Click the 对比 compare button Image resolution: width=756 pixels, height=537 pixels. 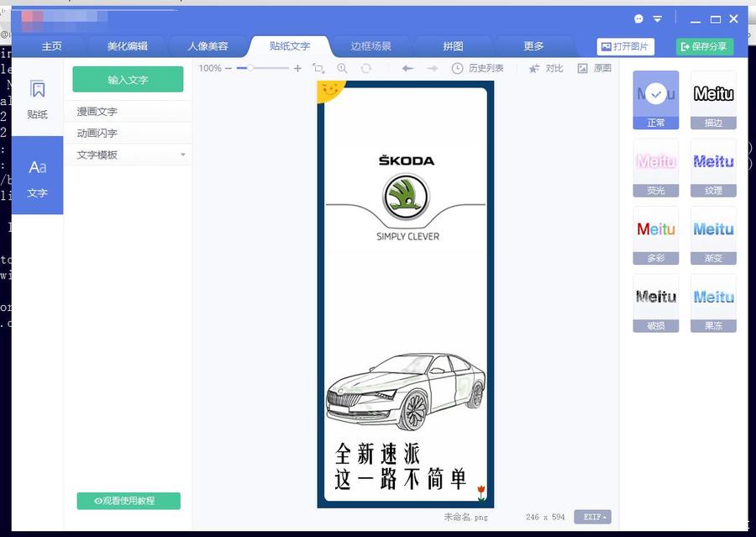click(546, 69)
